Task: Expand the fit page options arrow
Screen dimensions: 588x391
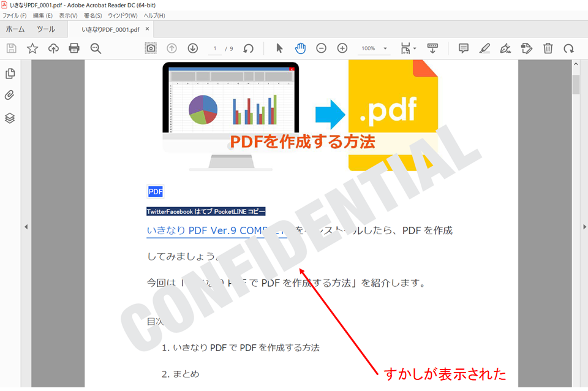Action: coord(415,48)
